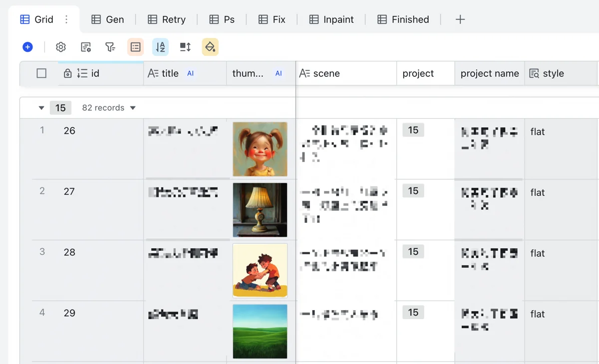Open the fill color paint bucket icon
Screen dimensions: 599x364
210,47
